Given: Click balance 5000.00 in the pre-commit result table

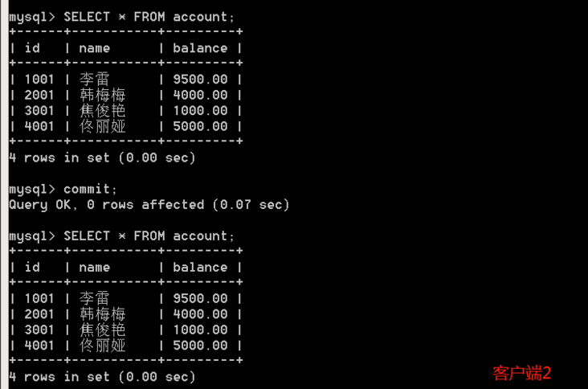Looking at the screenshot, I should tap(200, 126).
